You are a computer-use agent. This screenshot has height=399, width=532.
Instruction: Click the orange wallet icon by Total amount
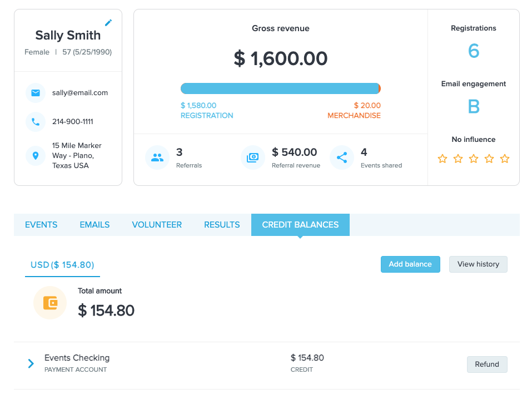[x=50, y=303]
